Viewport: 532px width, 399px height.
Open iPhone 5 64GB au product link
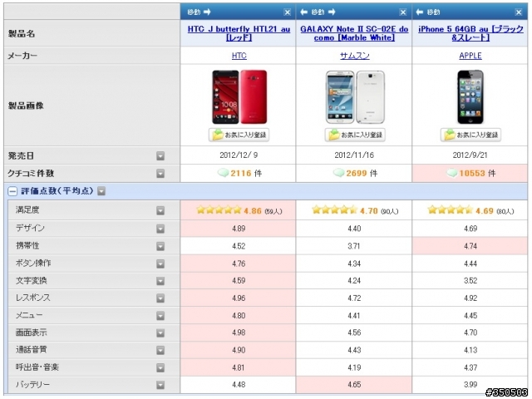click(470, 33)
